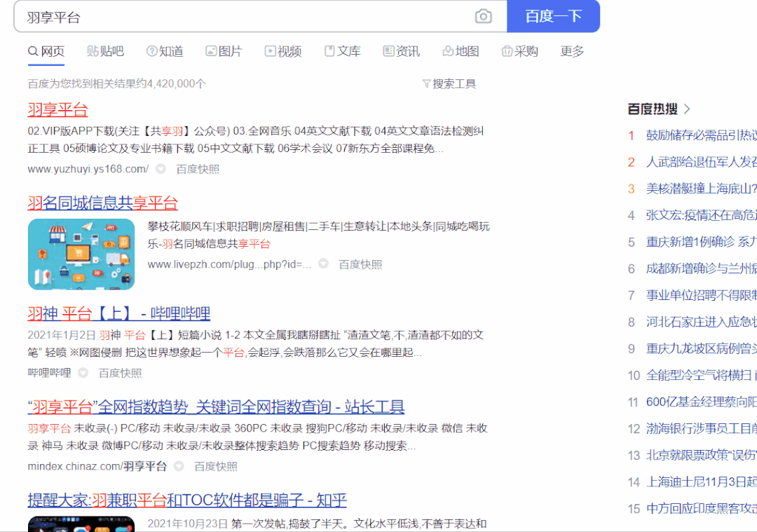Viewport: 757px width, 532px height.
Task: Open 提醒大家:羽兼职平台 知乎 result
Action: 187,500
